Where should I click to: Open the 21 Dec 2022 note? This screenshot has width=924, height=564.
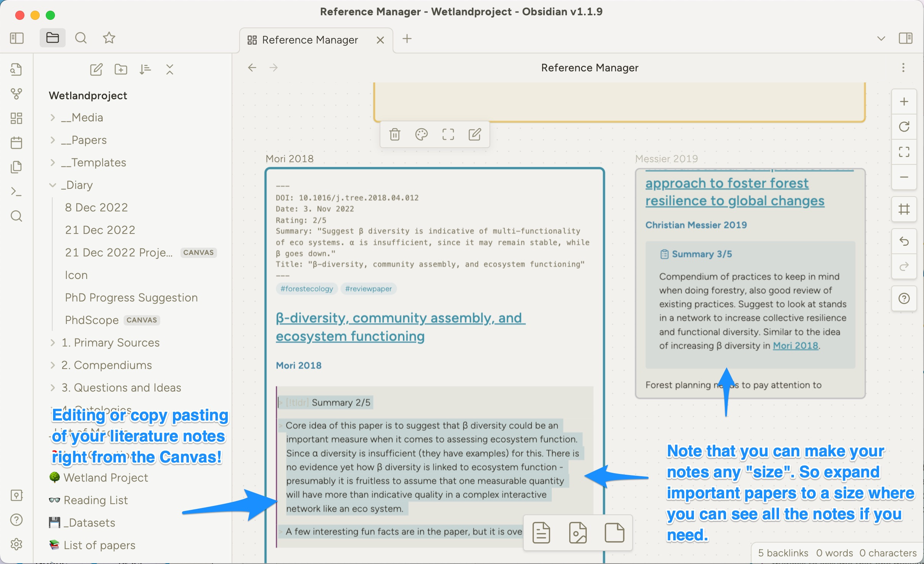[100, 230]
